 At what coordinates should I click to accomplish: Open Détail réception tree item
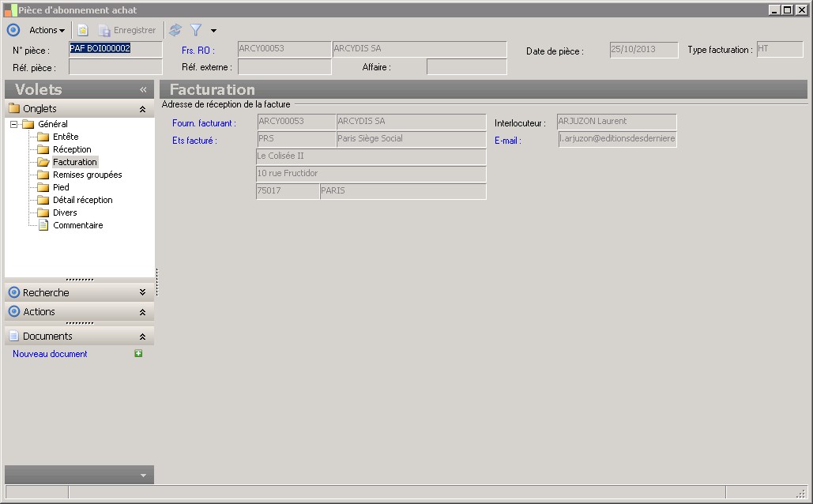click(82, 200)
